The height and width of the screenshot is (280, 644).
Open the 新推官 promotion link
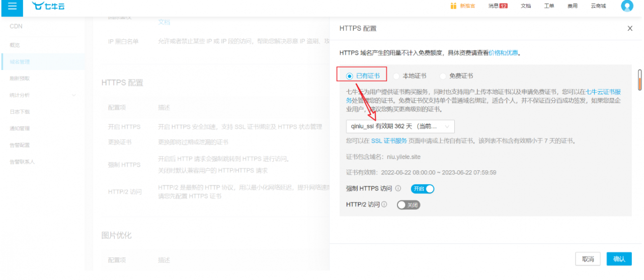click(x=467, y=6)
